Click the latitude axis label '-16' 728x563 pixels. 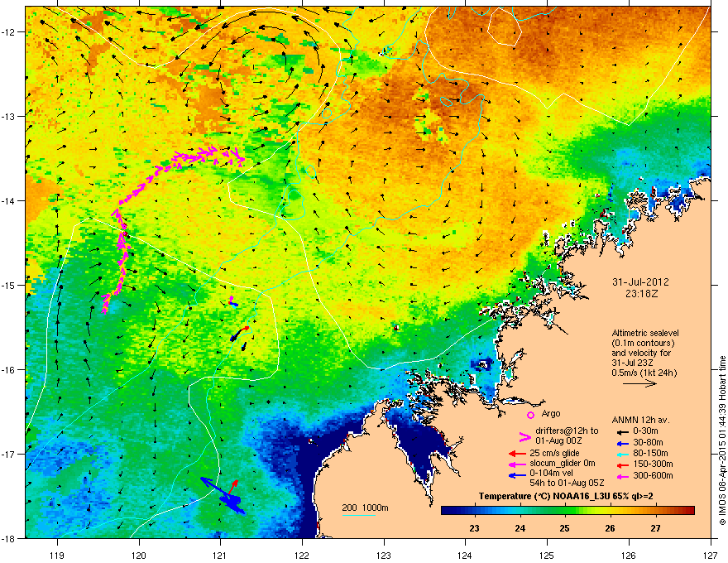[x=8, y=369]
